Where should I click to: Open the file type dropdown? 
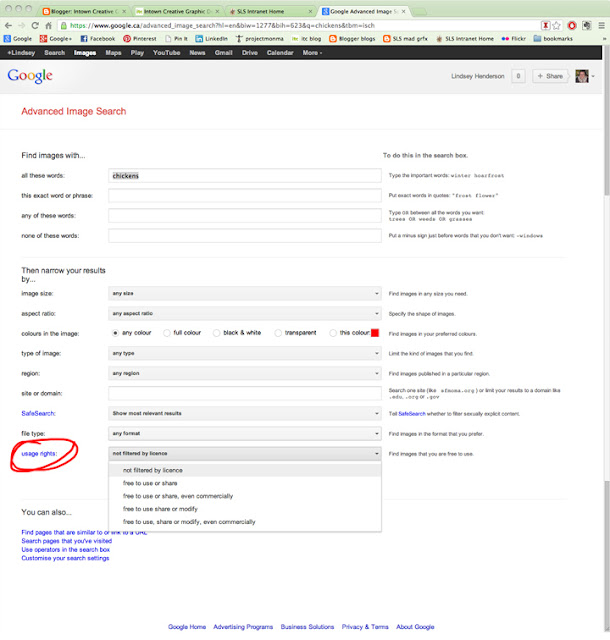245,433
